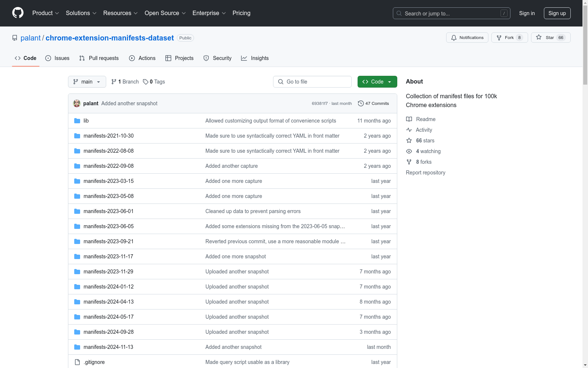Click the Sign up button
This screenshot has height=368, width=588.
557,13
